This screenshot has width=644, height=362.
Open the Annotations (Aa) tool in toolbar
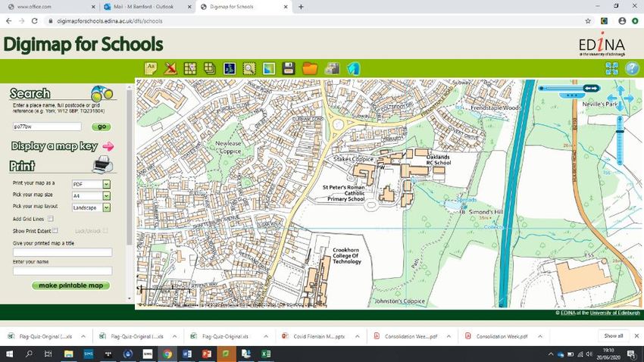click(150, 68)
